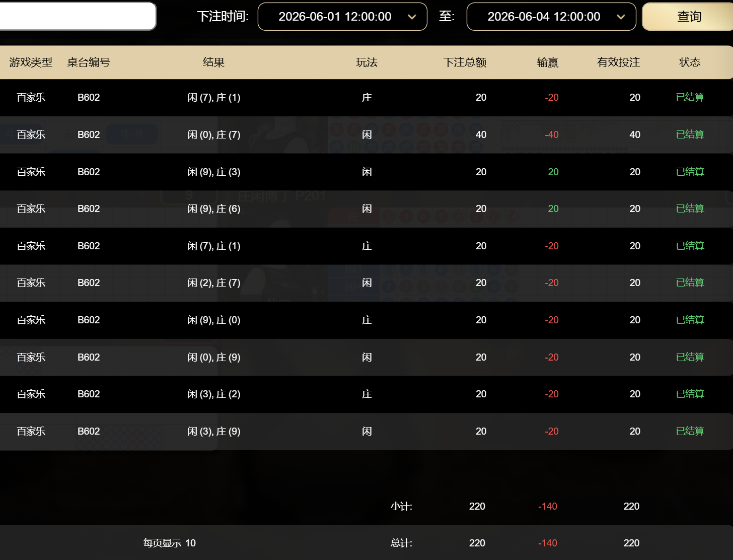Click the 小计 subtotal label
The height and width of the screenshot is (560, 733).
[401, 506]
